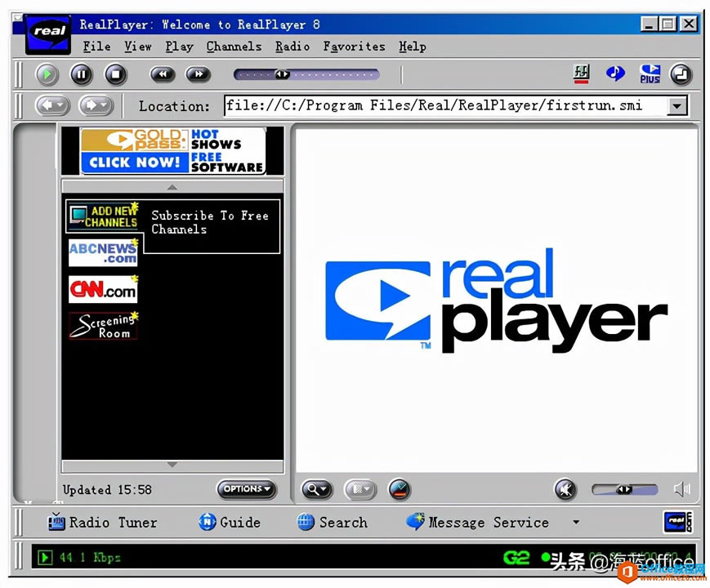Open the zoom magnifier dropdown
The image size is (710, 588).
(x=316, y=489)
